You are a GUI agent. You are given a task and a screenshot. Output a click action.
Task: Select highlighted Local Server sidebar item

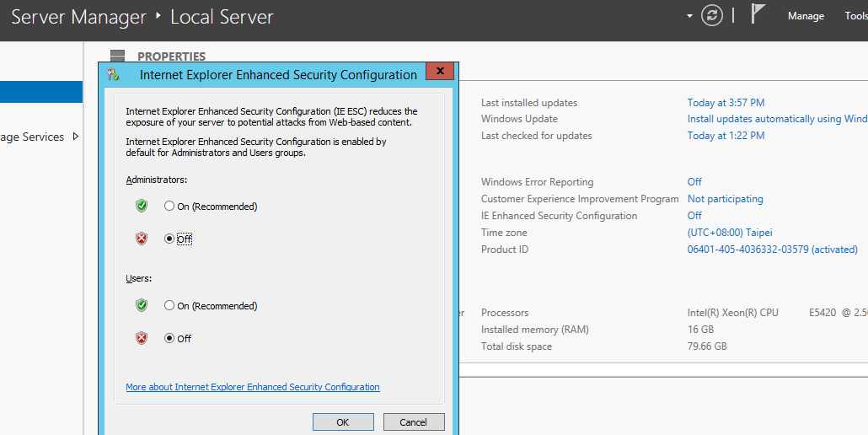click(x=41, y=92)
